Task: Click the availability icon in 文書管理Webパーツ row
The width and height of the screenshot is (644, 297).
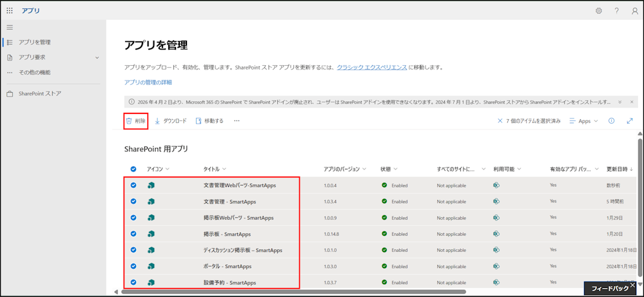Action: coord(496,186)
